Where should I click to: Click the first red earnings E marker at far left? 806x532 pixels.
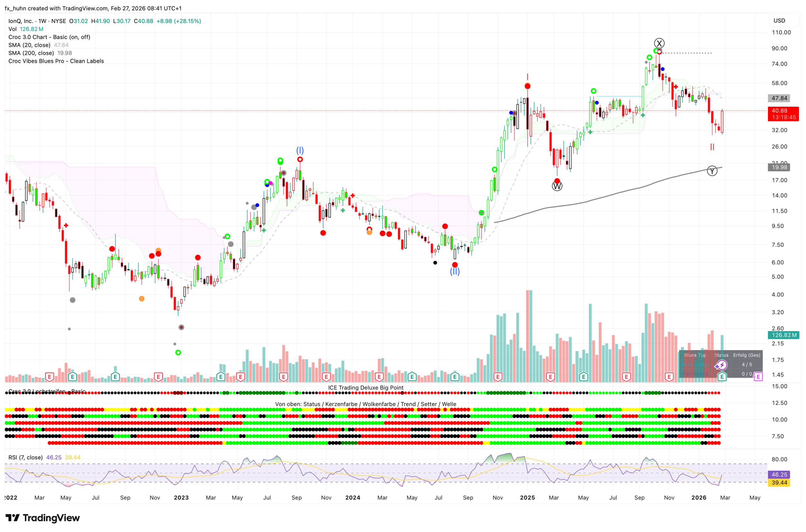tap(50, 377)
